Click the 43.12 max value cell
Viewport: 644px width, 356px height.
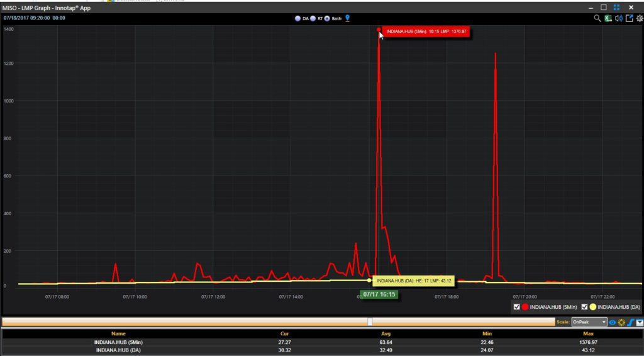589,350
